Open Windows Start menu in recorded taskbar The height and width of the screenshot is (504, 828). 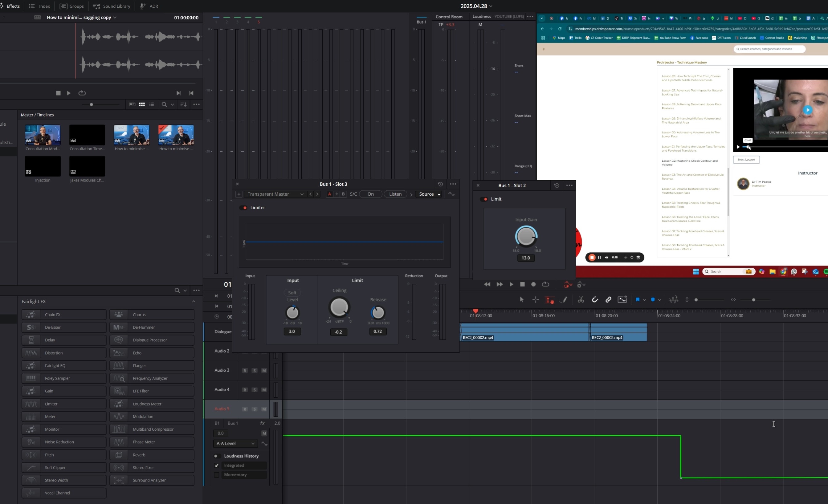(x=695, y=272)
